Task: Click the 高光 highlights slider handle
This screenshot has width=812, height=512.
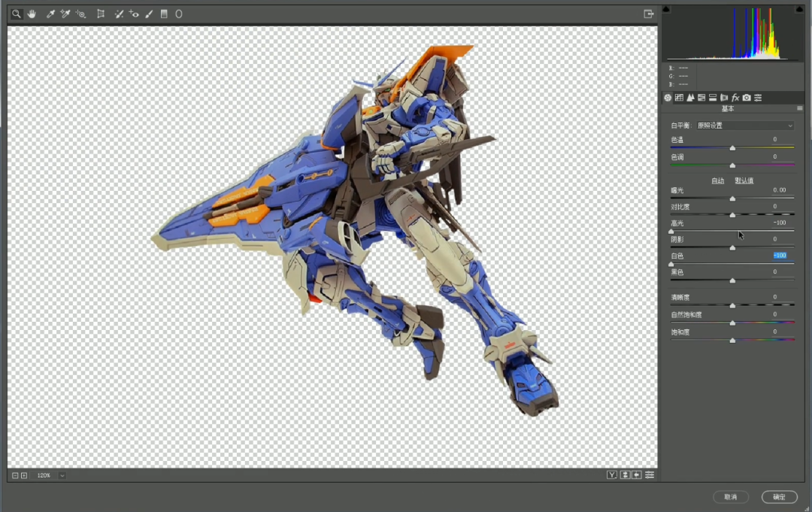Action: click(x=671, y=231)
